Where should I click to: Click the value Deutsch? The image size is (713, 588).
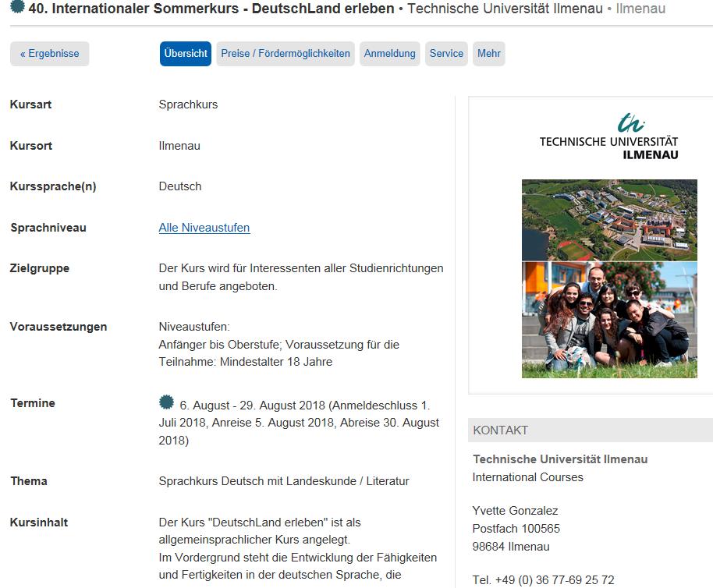click(180, 186)
